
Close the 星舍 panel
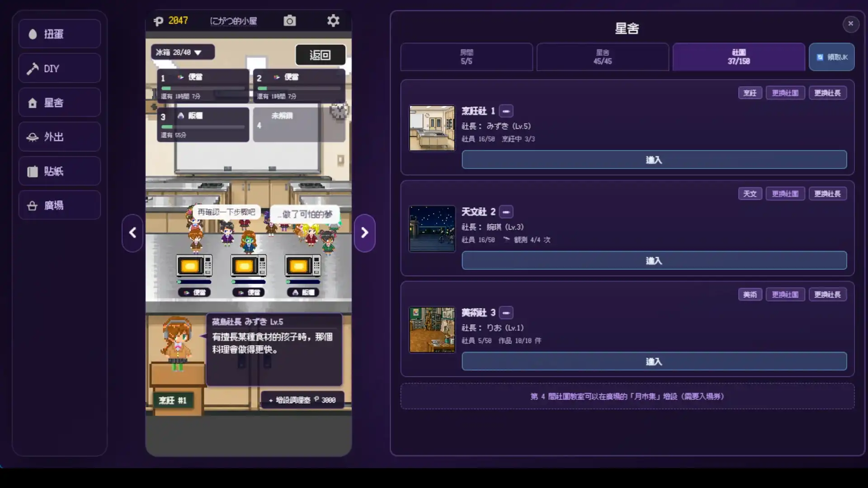pyautogui.click(x=850, y=23)
